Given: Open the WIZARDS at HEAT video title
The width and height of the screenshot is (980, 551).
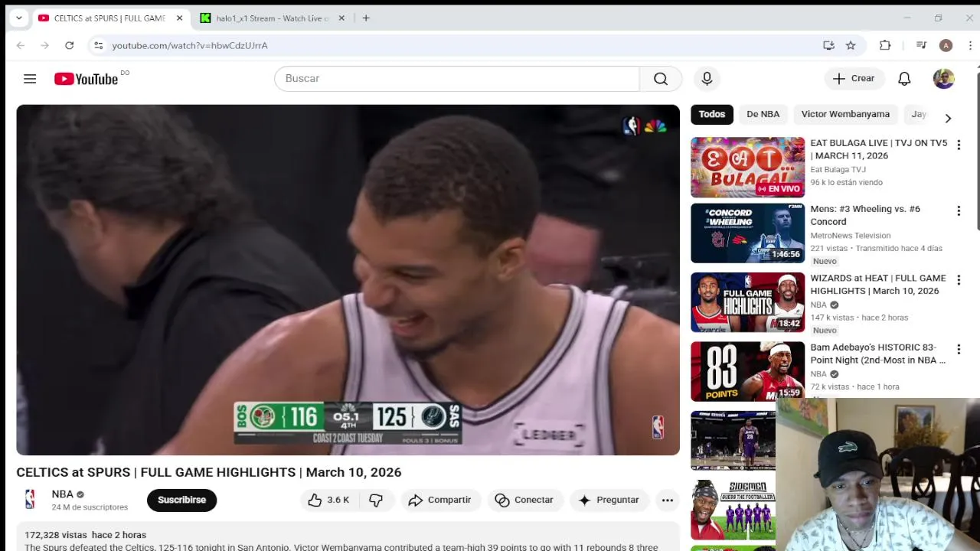Looking at the screenshot, I should tap(878, 285).
